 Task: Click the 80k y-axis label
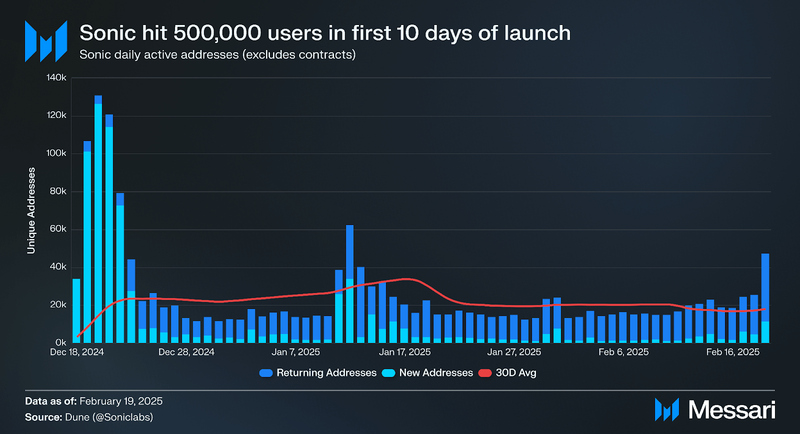coord(58,191)
